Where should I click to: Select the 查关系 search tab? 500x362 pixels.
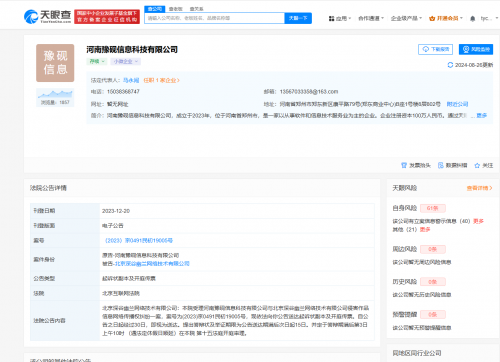[196, 9]
